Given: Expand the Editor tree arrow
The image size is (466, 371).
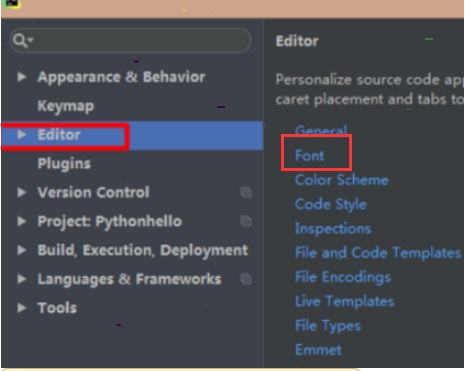Looking at the screenshot, I should click(x=22, y=135).
